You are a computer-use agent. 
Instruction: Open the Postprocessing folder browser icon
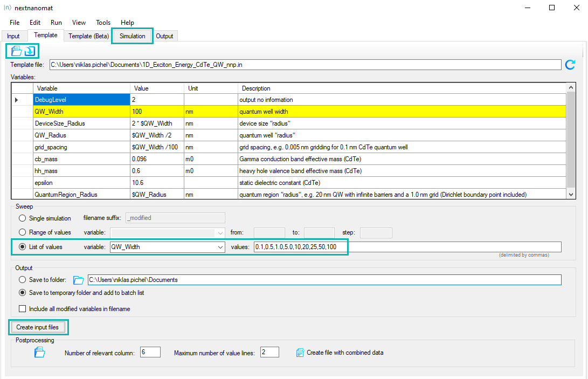[x=39, y=352]
